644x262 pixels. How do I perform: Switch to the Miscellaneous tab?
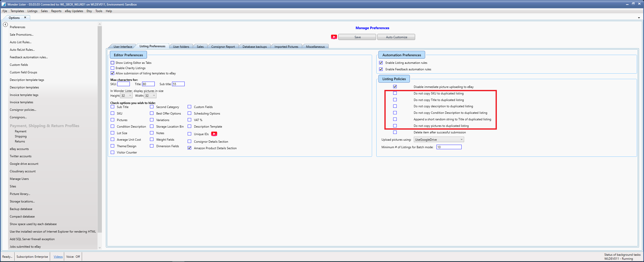(x=315, y=46)
